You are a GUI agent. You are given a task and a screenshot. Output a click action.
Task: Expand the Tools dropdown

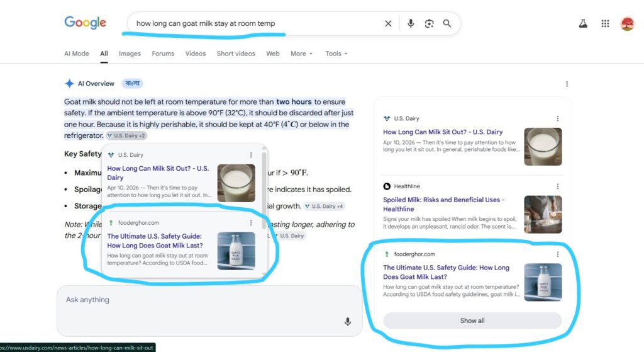(x=336, y=54)
